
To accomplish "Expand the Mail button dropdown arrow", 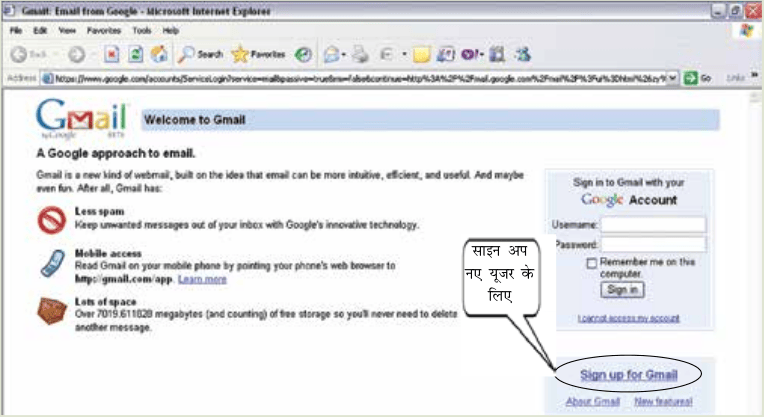I will pyautogui.click(x=344, y=55).
